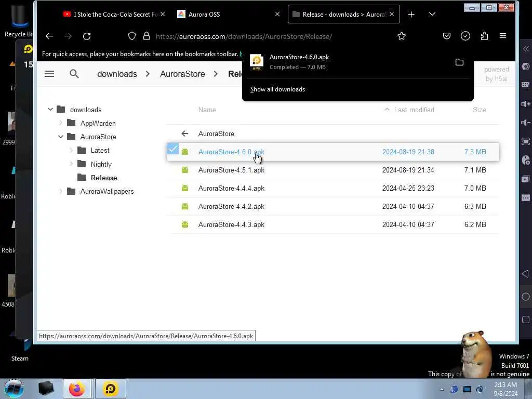This screenshot has width=532, height=399.
Task: Click the Android icon of AuroraStore-4.4.3.apk
Action: [x=185, y=224]
